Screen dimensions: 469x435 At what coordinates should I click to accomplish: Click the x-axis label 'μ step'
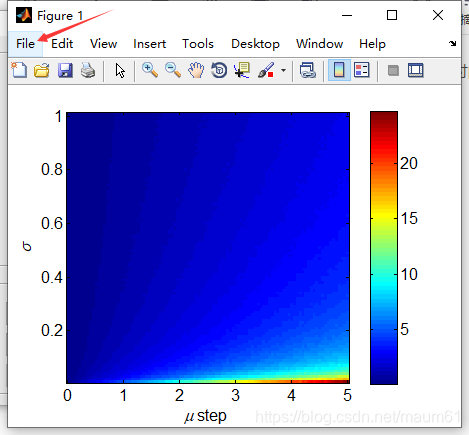coord(205,416)
